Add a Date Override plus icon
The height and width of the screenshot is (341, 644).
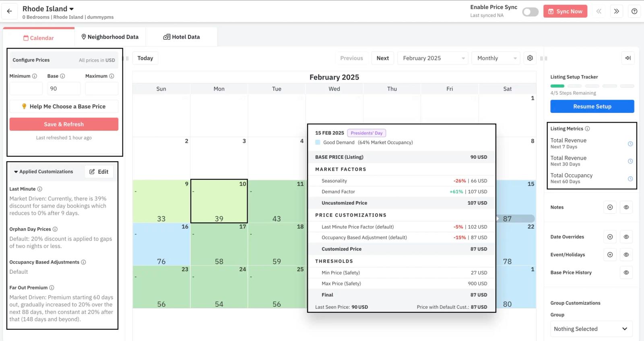610,237
